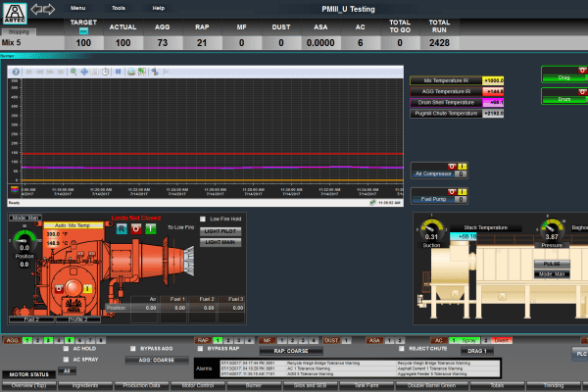The height and width of the screenshot is (392, 588).
Task: Open burner Mode: Man selector
Action: [25, 218]
